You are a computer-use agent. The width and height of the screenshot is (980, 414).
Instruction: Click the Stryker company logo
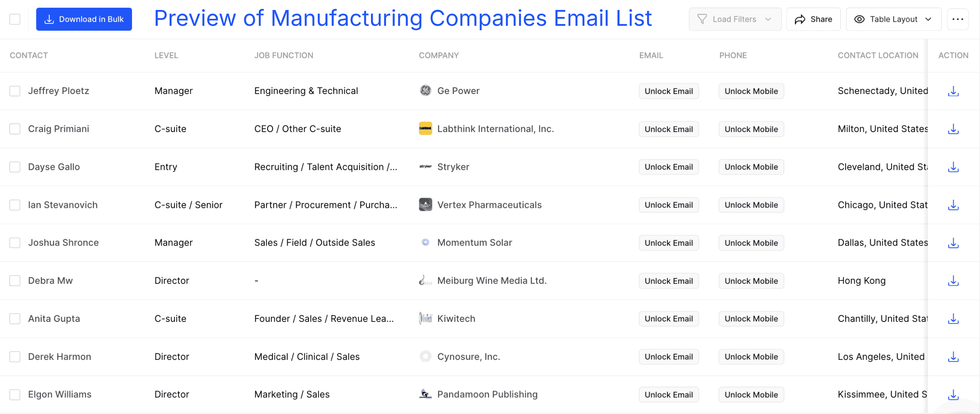pyautogui.click(x=425, y=167)
